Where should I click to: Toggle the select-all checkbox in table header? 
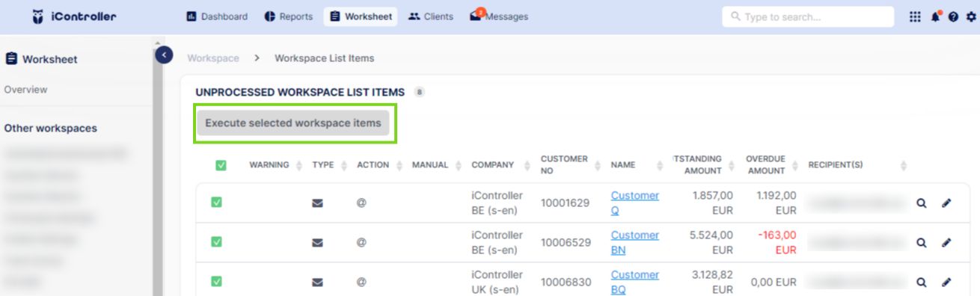pos(221,165)
